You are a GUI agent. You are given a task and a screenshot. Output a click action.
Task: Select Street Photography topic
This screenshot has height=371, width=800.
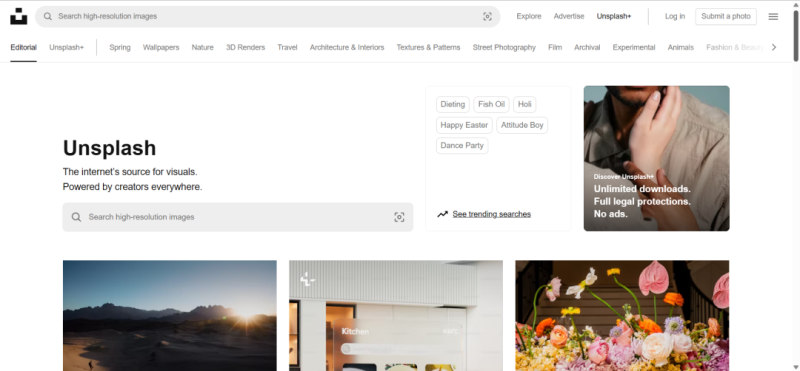504,47
